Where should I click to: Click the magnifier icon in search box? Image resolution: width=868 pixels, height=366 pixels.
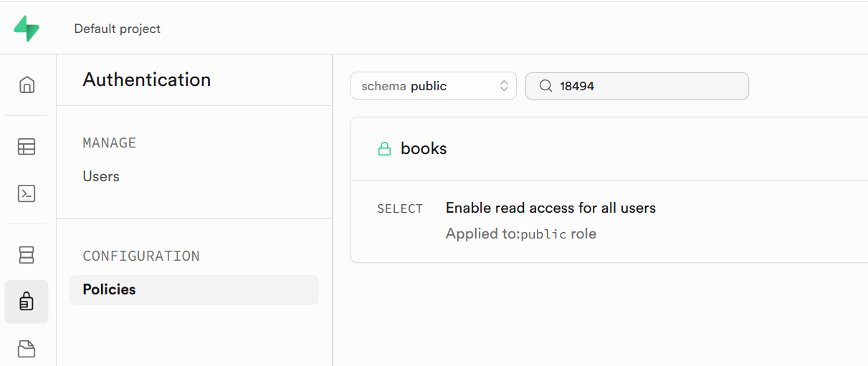coord(545,86)
